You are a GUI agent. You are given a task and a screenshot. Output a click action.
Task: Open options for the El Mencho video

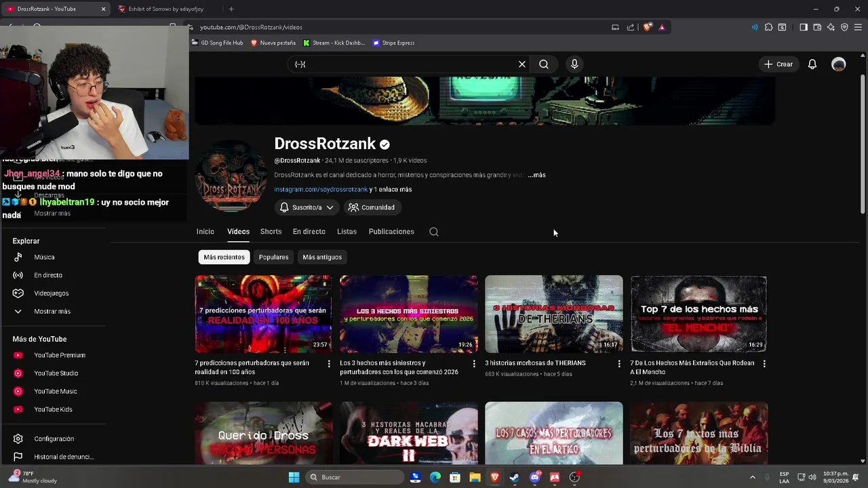point(764,364)
